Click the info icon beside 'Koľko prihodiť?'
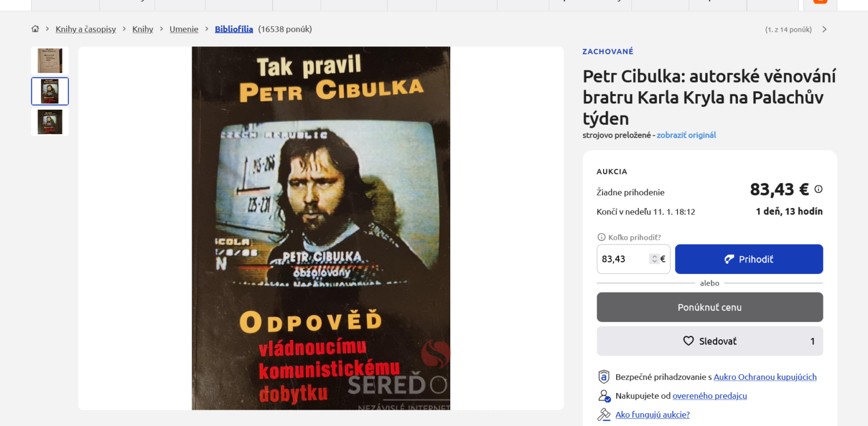This screenshot has width=868, height=426. tap(601, 237)
